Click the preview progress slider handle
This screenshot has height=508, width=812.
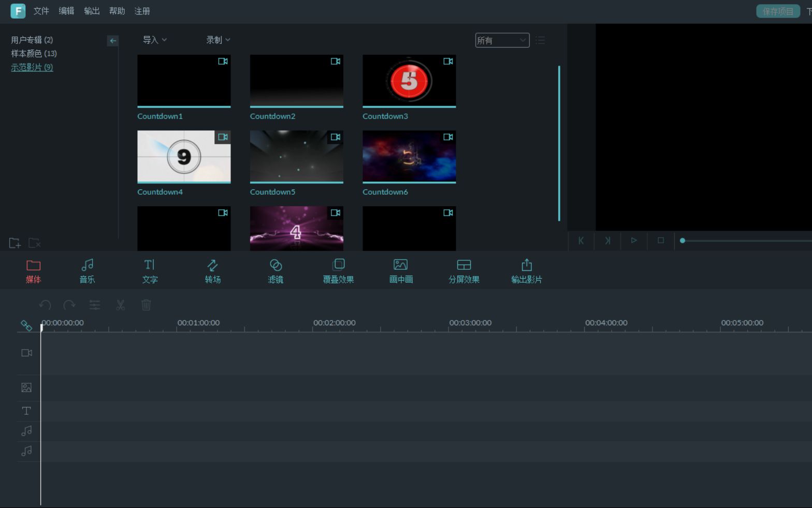pyautogui.click(x=683, y=240)
